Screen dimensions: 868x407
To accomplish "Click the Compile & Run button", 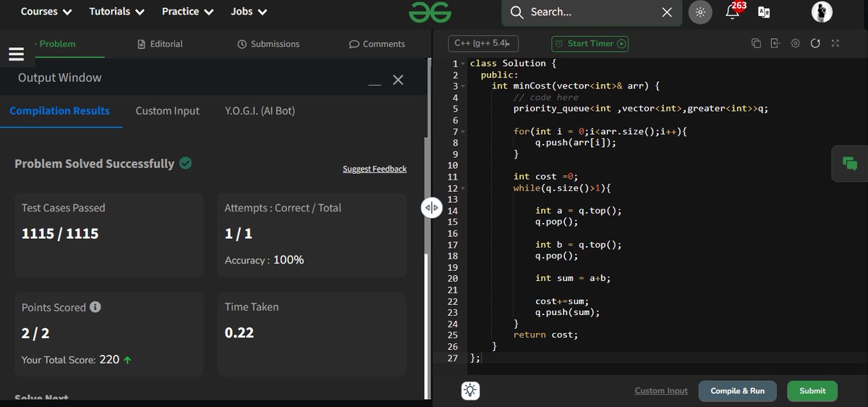I will [737, 391].
